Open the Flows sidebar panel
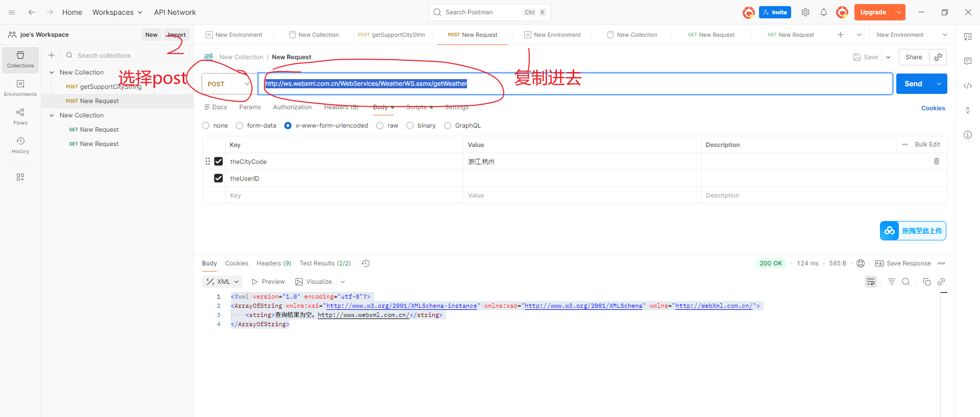 [x=20, y=116]
